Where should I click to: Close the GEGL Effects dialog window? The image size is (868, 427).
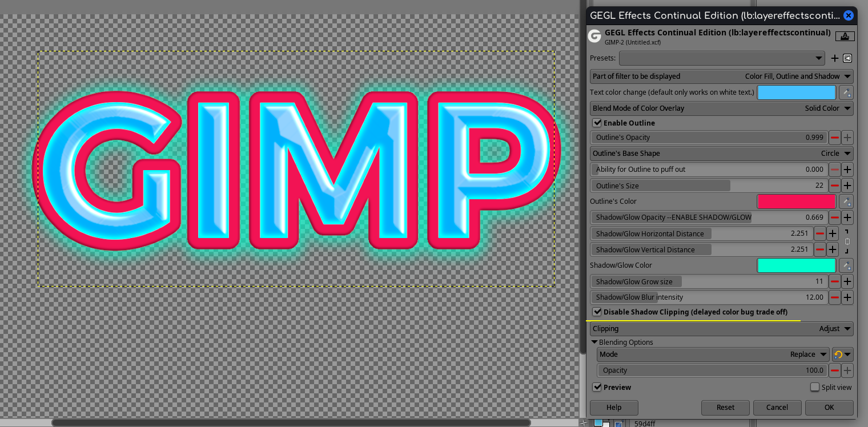click(849, 15)
